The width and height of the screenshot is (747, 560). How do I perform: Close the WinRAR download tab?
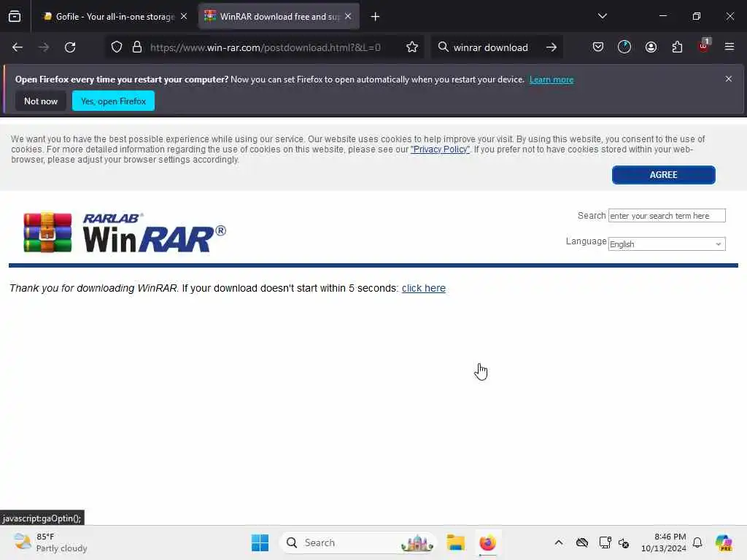click(x=348, y=17)
